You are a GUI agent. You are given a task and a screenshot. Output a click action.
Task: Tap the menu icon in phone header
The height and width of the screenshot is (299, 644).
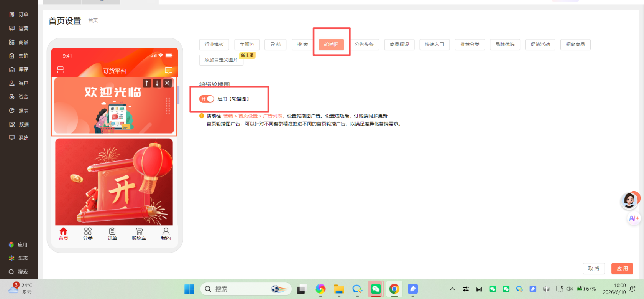(61, 70)
